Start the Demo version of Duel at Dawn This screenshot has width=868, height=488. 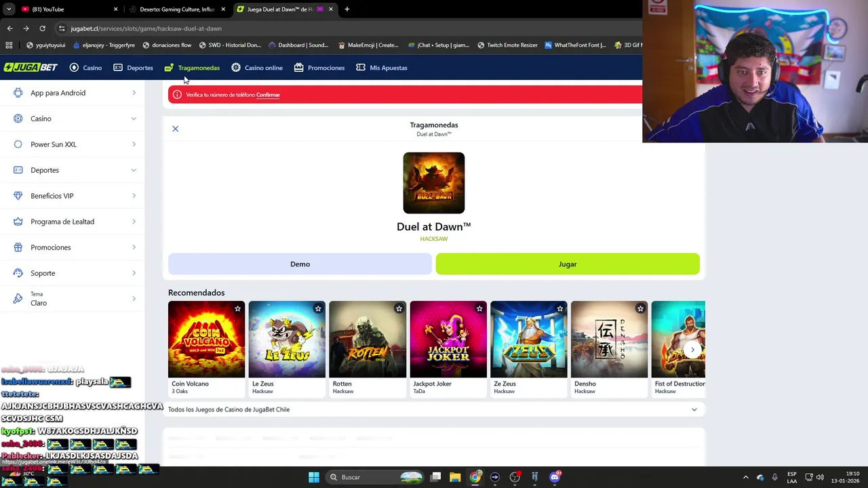300,264
